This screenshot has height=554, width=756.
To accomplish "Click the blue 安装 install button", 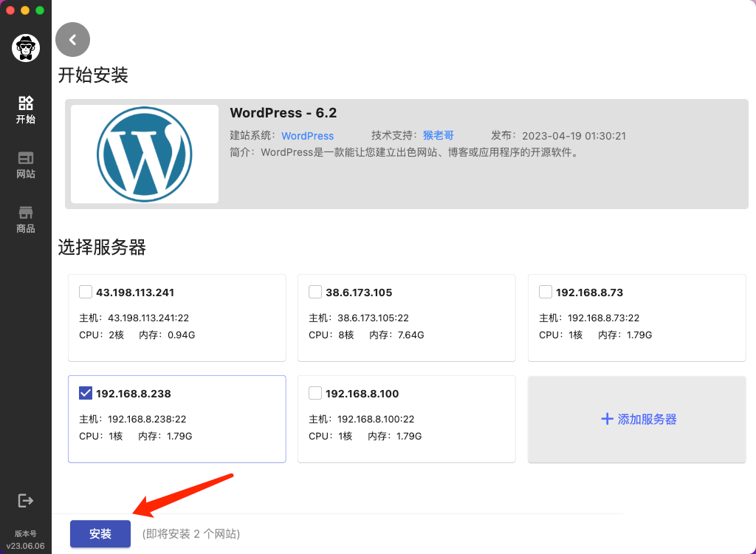I will 100,534.
